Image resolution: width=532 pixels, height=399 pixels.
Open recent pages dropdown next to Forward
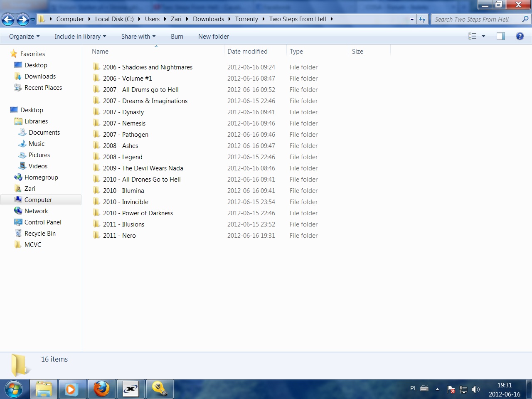(x=33, y=20)
